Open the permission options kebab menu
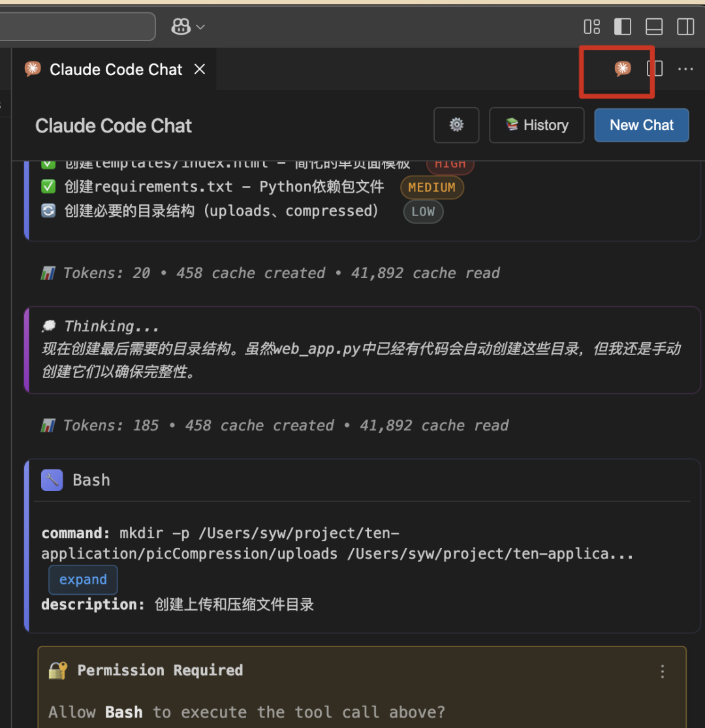 (x=663, y=671)
